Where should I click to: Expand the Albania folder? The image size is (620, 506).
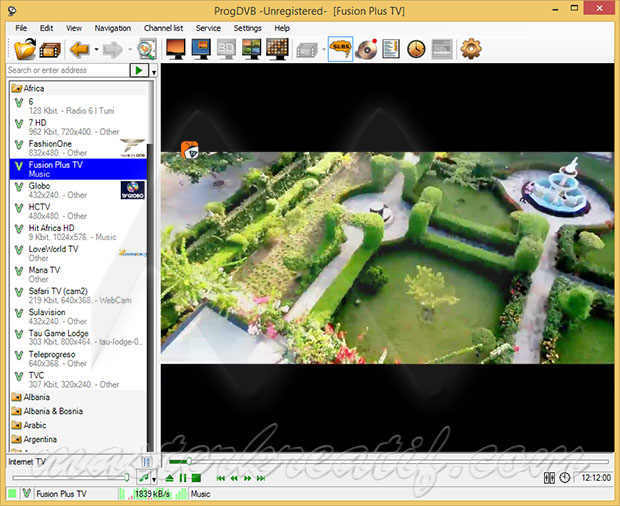[78, 397]
